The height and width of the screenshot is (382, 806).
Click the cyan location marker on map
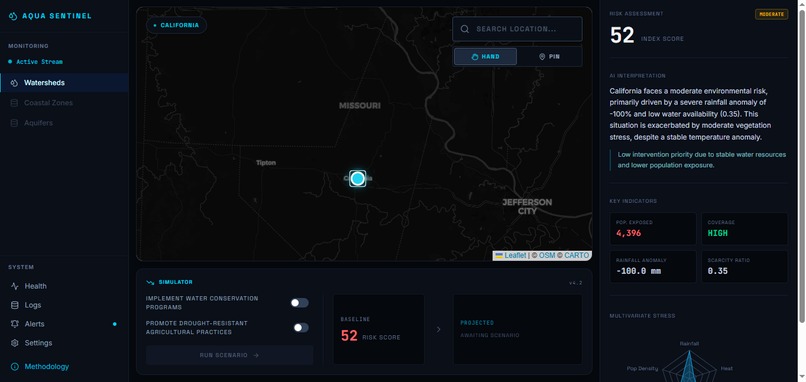click(x=357, y=178)
